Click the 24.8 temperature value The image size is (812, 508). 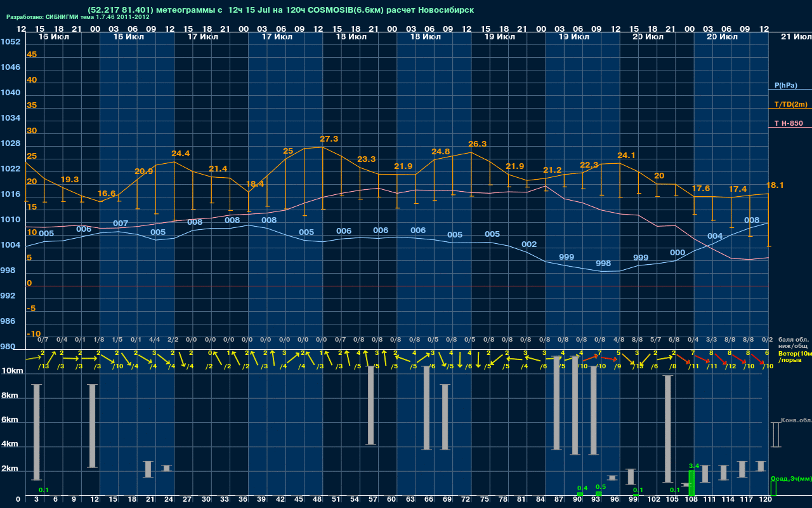tap(440, 151)
